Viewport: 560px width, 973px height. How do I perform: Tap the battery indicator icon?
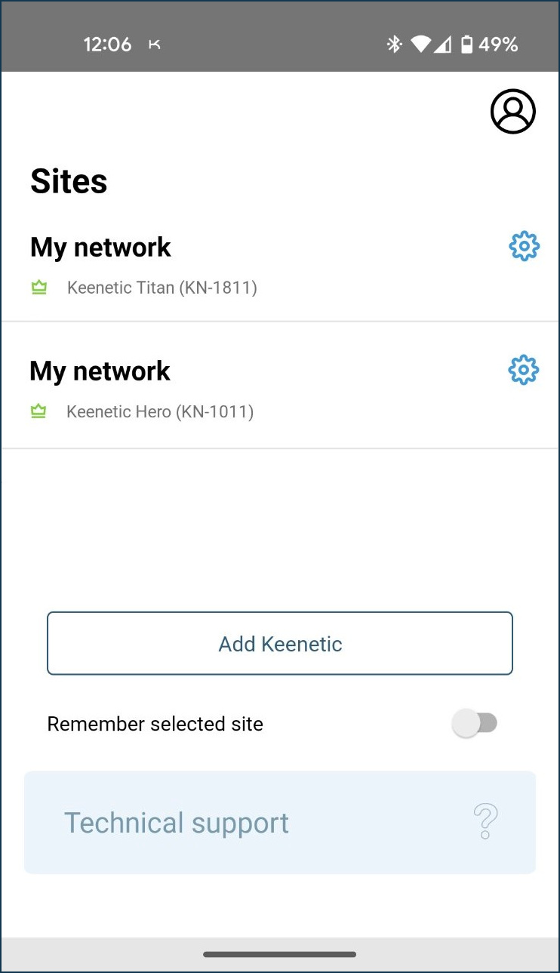click(x=466, y=45)
